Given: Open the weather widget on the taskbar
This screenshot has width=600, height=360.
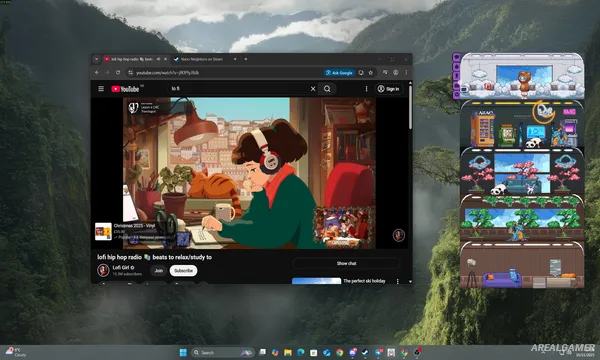Looking at the screenshot, I should (x=15, y=352).
